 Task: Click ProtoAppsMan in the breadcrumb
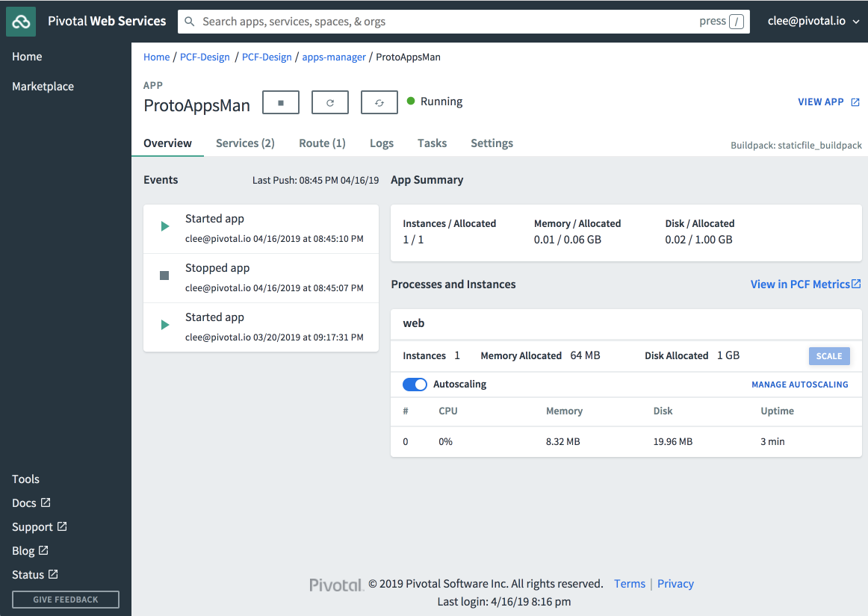(409, 57)
